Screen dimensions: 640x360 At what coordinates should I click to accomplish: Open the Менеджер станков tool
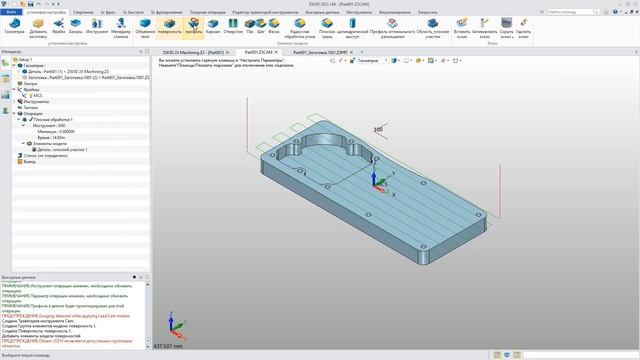pos(121,29)
